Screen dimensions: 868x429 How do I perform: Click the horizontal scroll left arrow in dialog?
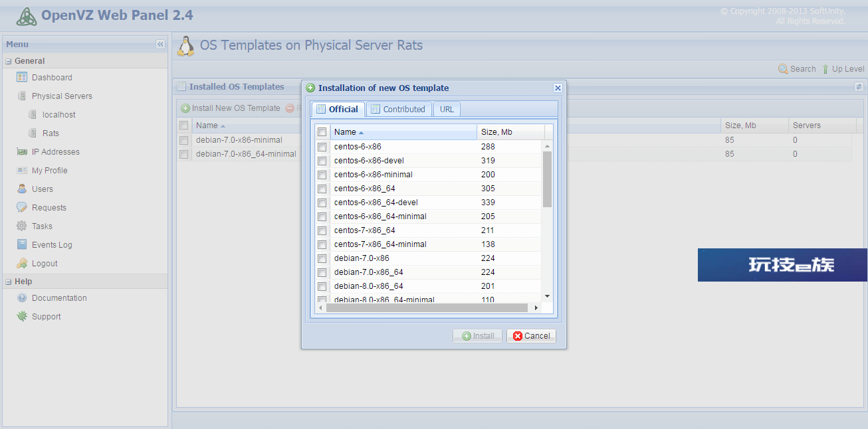pyautogui.click(x=320, y=308)
